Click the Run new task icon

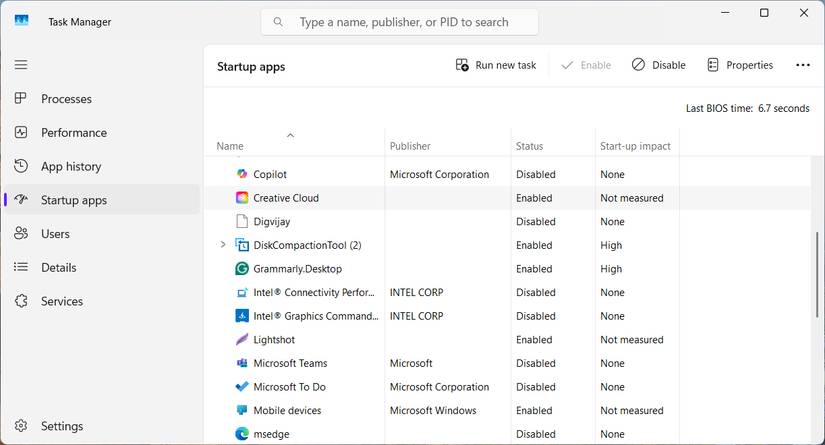(462, 65)
